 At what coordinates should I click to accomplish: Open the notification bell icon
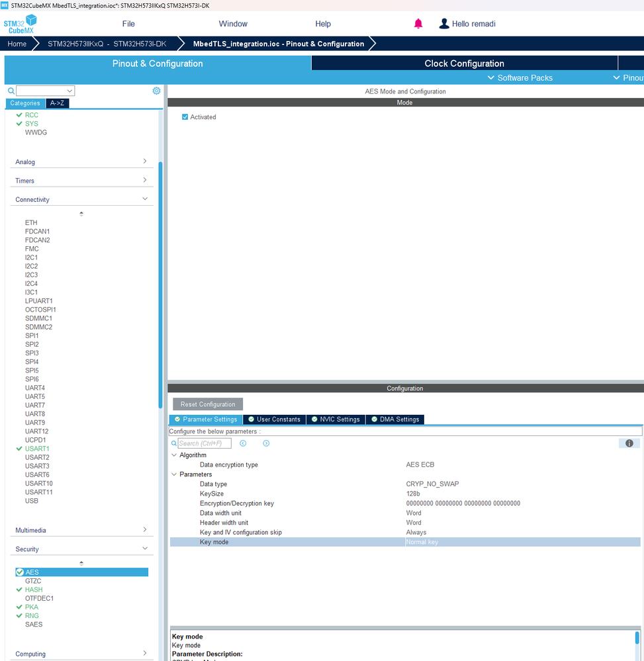pyautogui.click(x=418, y=24)
